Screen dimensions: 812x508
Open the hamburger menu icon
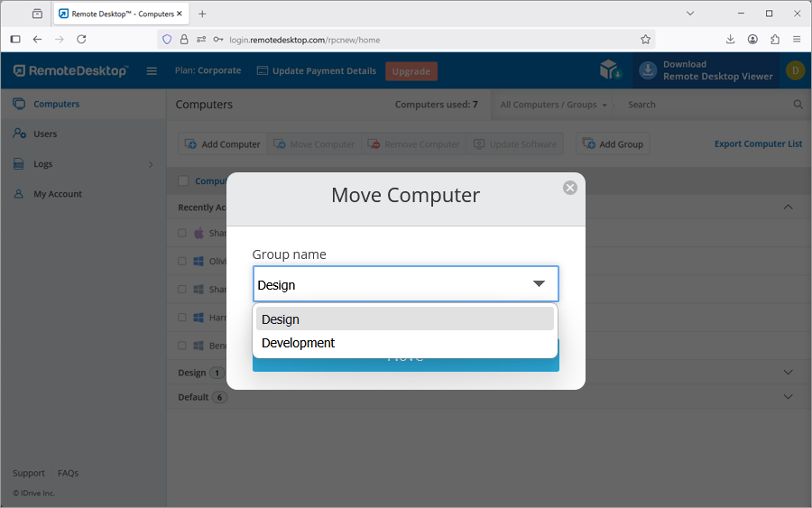pyautogui.click(x=152, y=71)
